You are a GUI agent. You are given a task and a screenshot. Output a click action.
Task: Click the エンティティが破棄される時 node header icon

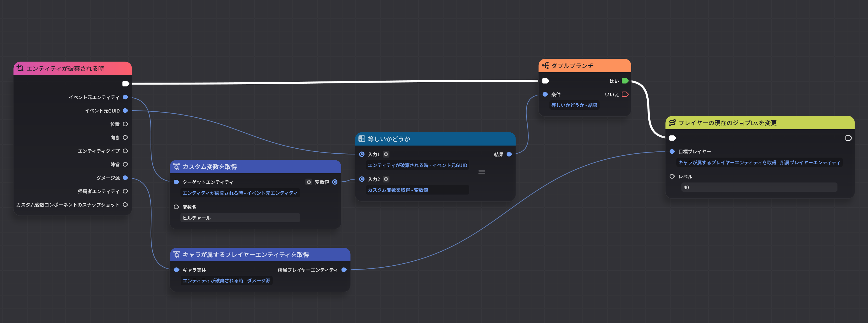[x=20, y=68]
